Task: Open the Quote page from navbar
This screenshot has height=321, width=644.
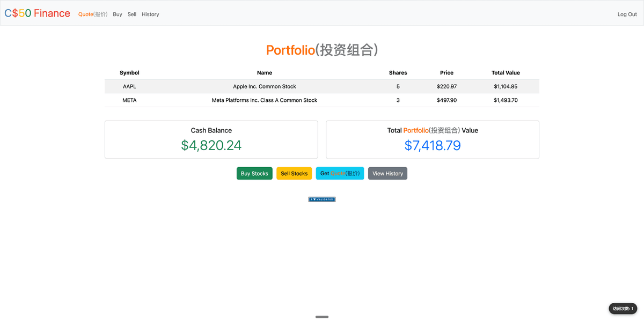Action: pos(93,14)
